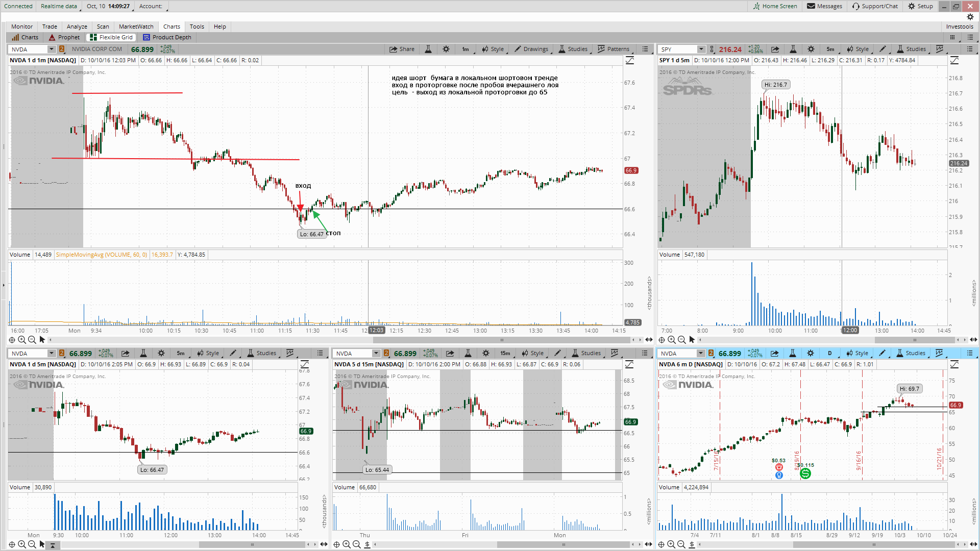The width and height of the screenshot is (980, 551).
Task: Open list menu icon in NVDA daily chart toolbar
Action: point(970,353)
